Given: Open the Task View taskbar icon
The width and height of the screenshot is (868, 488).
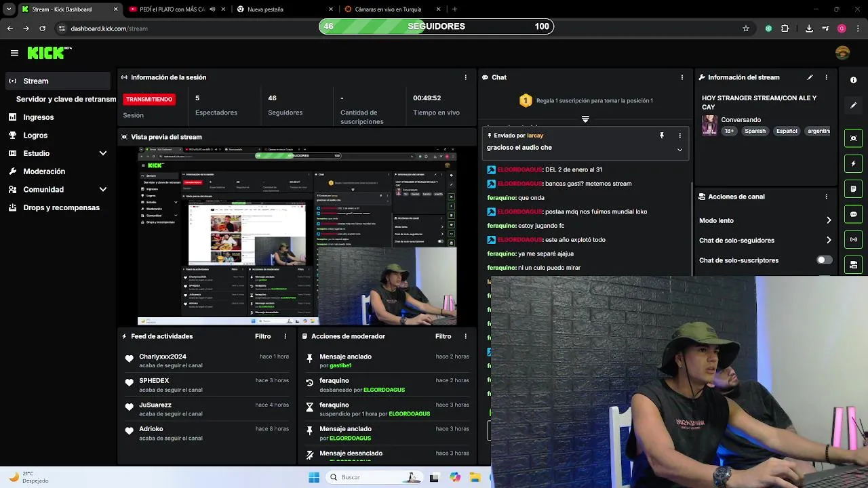Looking at the screenshot, I should [434, 477].
